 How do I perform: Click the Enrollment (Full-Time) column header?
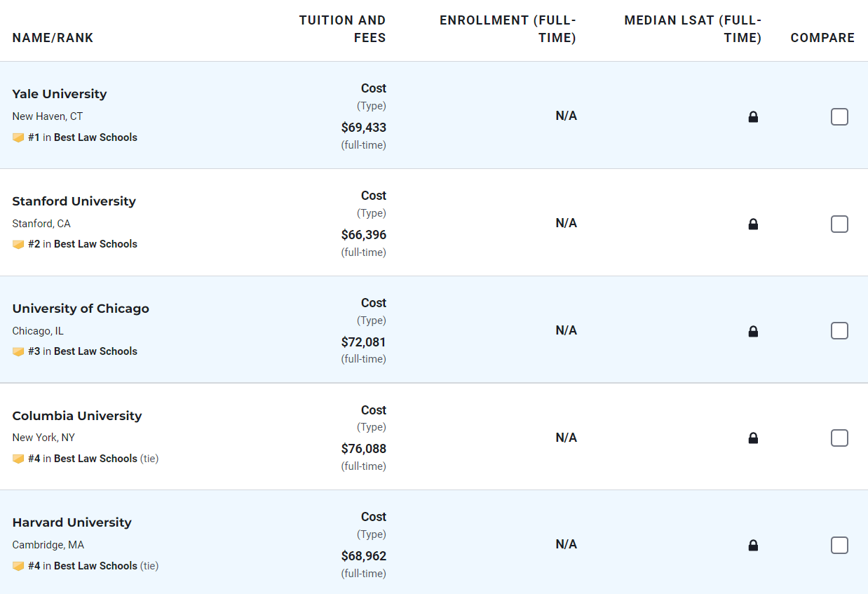[x=508, y=29]
